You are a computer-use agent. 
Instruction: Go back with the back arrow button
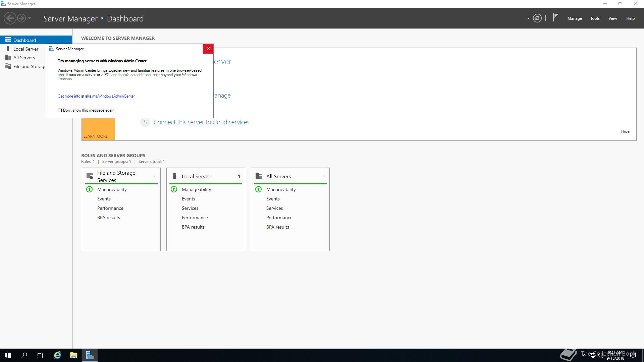[x=10, y=18]
